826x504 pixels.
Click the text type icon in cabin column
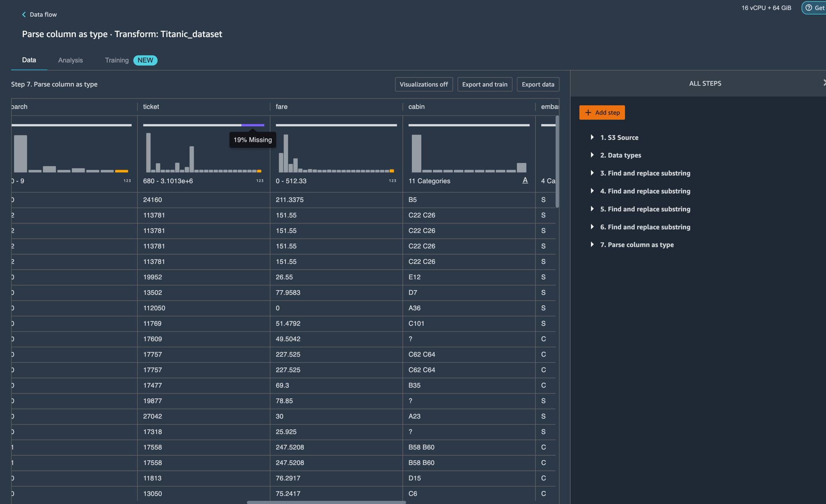pos(525,180)
